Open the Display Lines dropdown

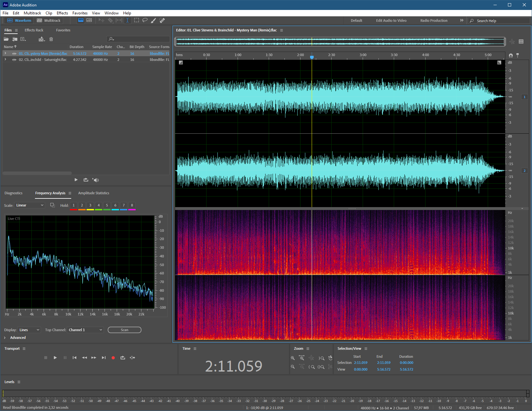click(30, 330)
